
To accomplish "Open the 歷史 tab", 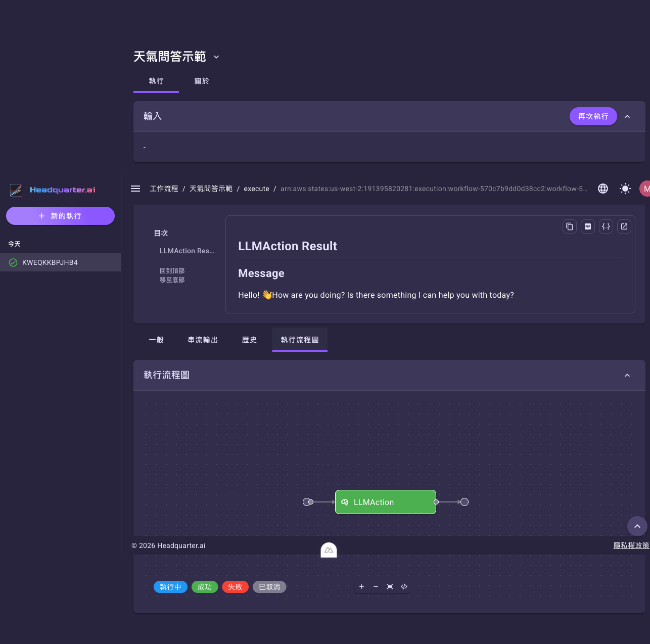I will point(249,340).
